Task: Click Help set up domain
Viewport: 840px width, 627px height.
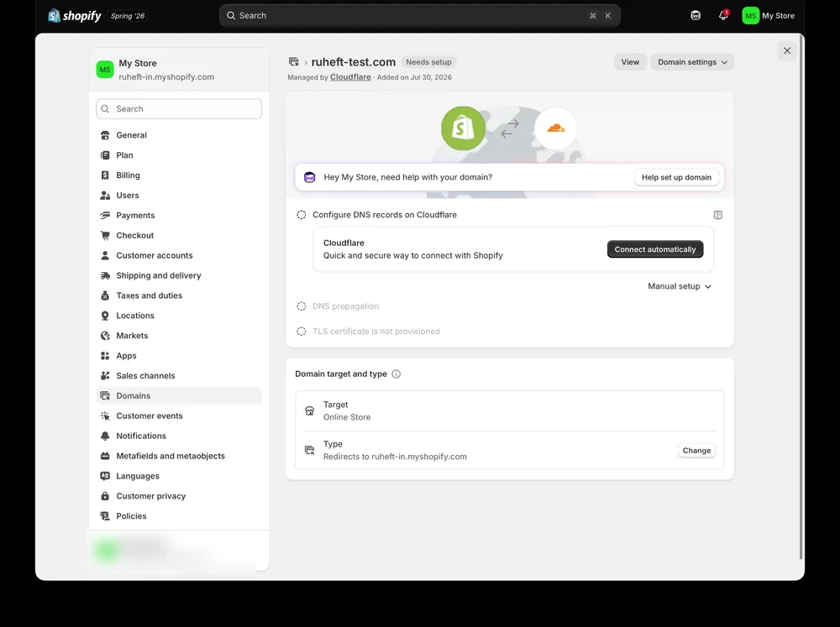Action: (676, 177)
